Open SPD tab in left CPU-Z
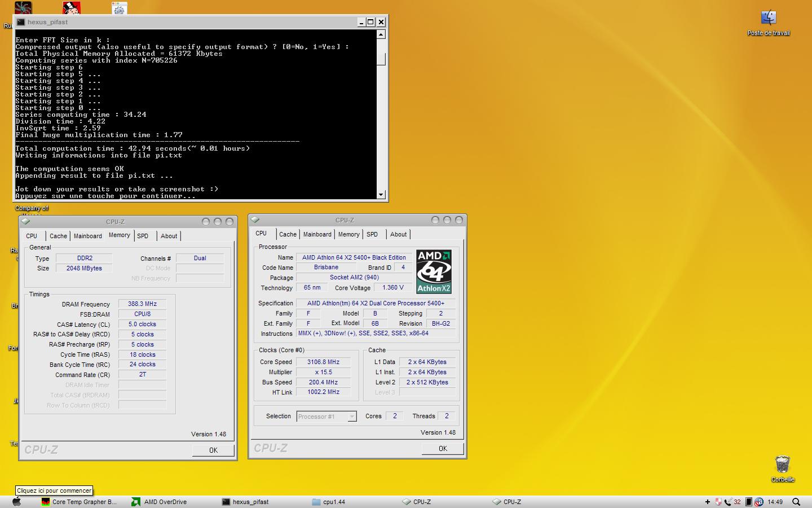This screenshot has width=812, height=508. coord(143,236)
